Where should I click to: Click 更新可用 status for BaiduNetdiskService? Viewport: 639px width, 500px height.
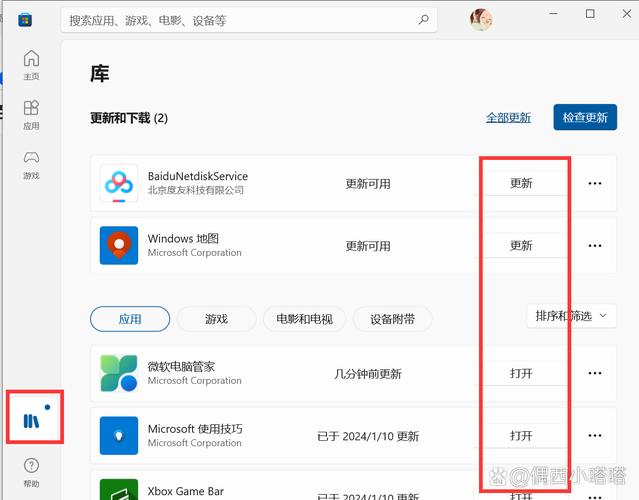pos(368,184)
